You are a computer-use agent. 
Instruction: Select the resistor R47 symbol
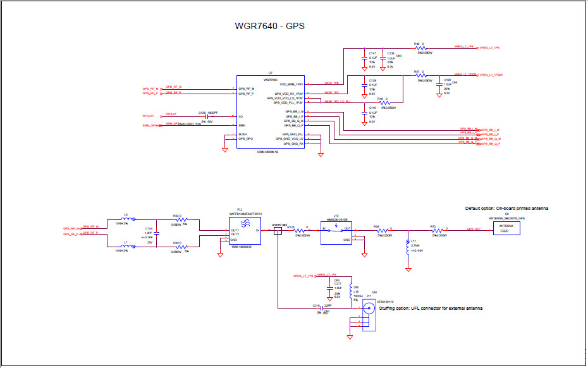[421, 77]
